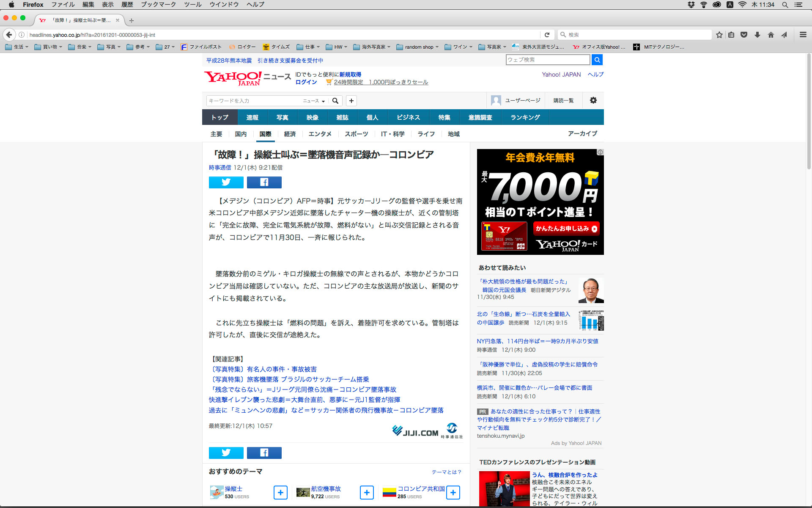Reload the page with refresh icon
The width and height of the screenshot is (812, 508).
pos(547,35)
